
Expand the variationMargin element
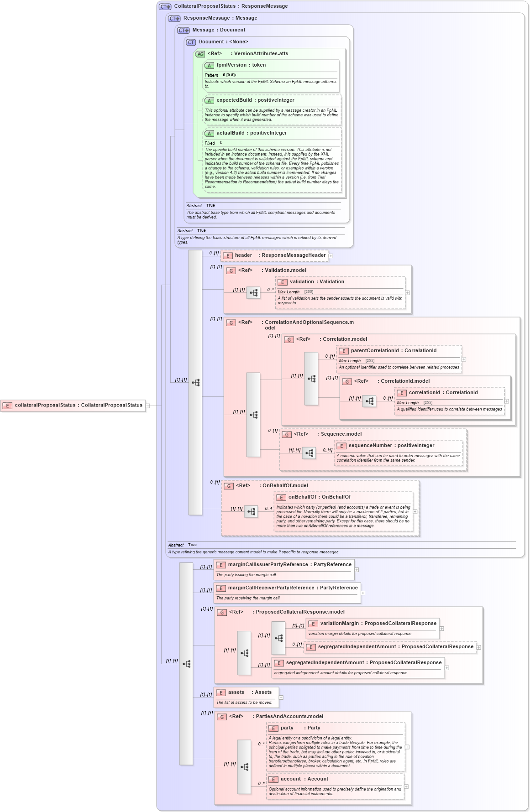coord(442,629)
